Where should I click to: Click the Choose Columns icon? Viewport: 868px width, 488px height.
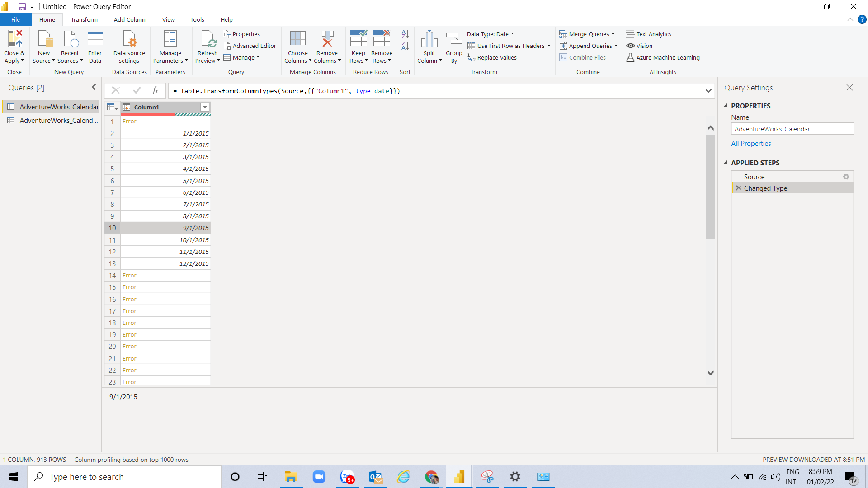(x=297, y=39)
